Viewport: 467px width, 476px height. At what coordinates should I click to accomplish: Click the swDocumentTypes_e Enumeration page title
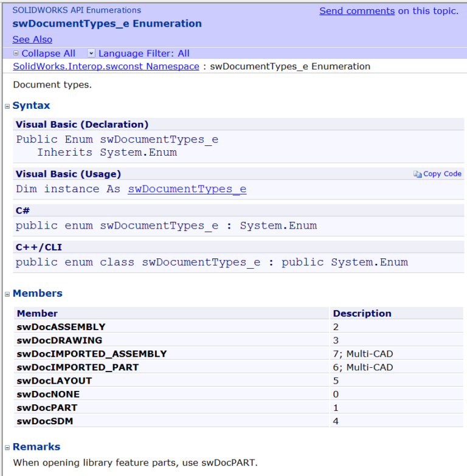coord(107,24)
